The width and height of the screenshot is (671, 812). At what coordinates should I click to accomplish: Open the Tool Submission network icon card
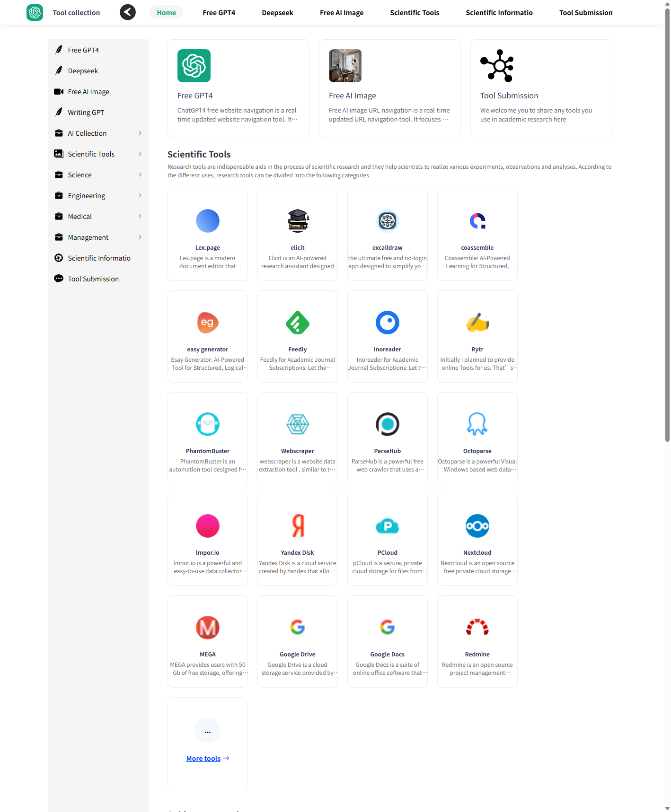pos(497,66)
